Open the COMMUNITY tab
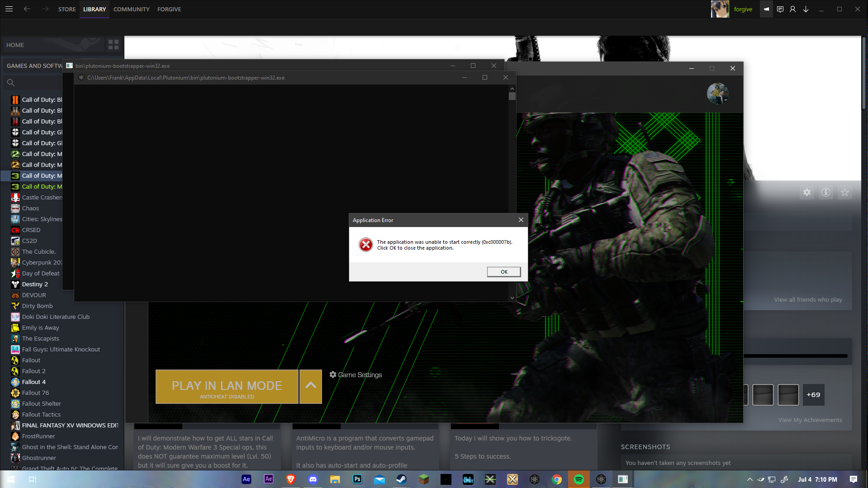This screenshot has height=488, width=868. pyautogui.click(x=132, y=9)
